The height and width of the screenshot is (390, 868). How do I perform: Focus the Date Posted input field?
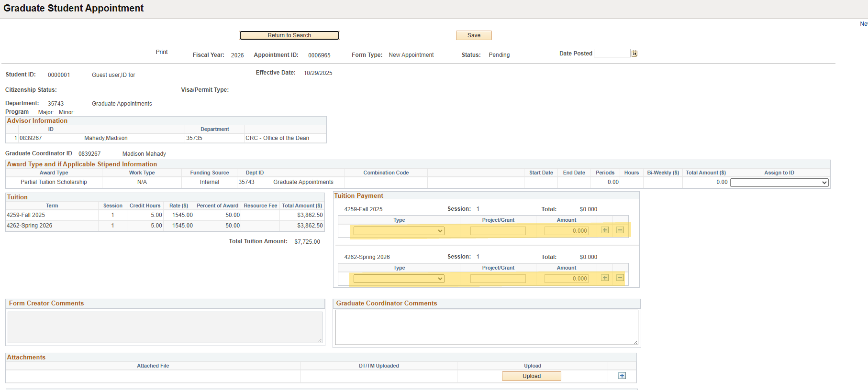[612, 54]
